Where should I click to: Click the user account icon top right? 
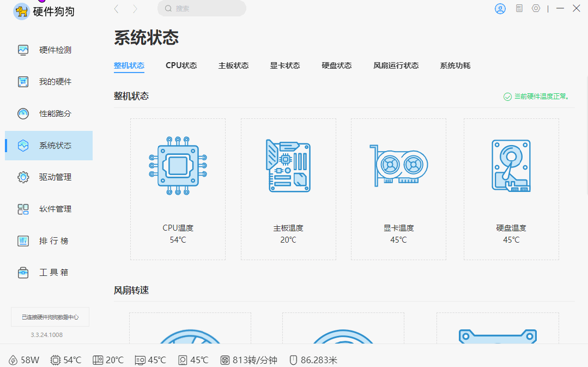[x=500, y=8]
